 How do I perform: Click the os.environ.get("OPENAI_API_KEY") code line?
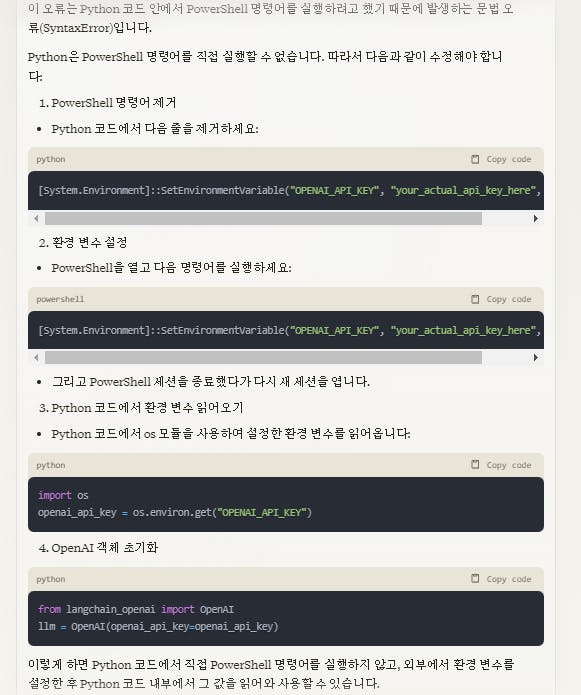click(175, 512)
